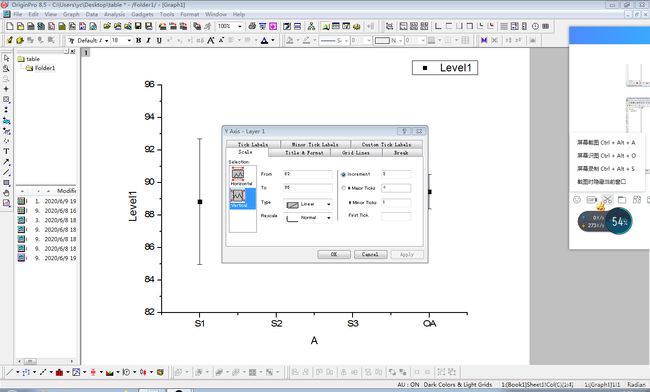Image resolution: width=650 pixels, height=392 pixels.
Task: Click the To value input field
Action: coord(308,188)
